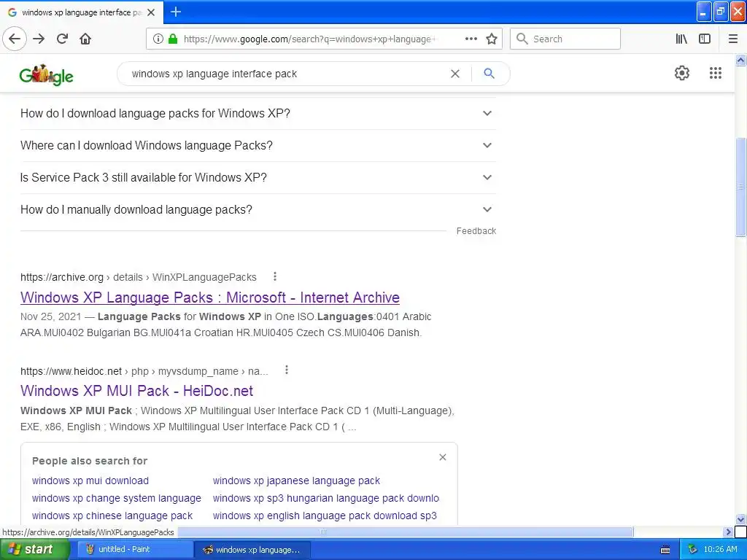Open the Firefox Library icon
Viewport: 747px width, 560px height.
681,39
